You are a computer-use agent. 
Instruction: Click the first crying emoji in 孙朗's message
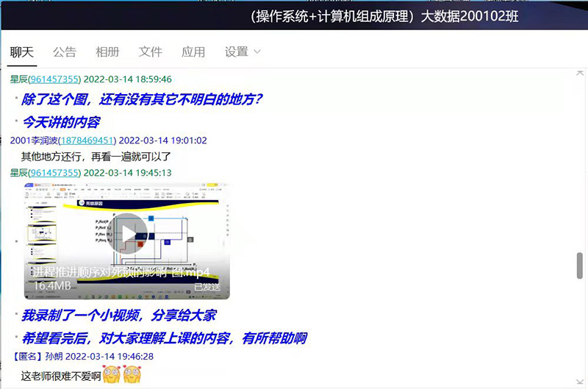(110, 376)
